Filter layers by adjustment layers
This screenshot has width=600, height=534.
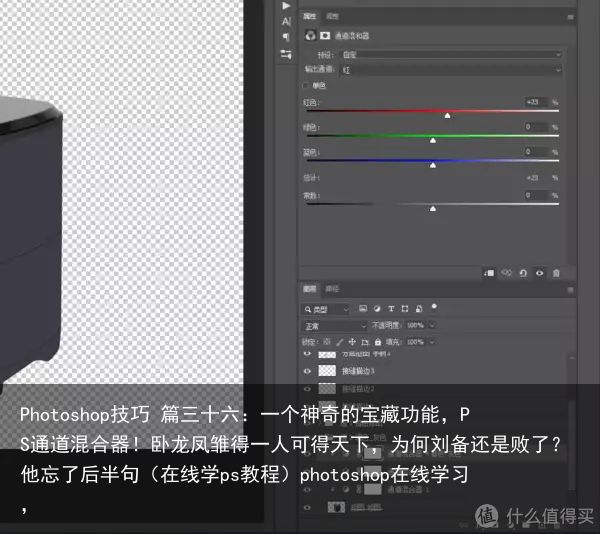click(x=377, y=308)
